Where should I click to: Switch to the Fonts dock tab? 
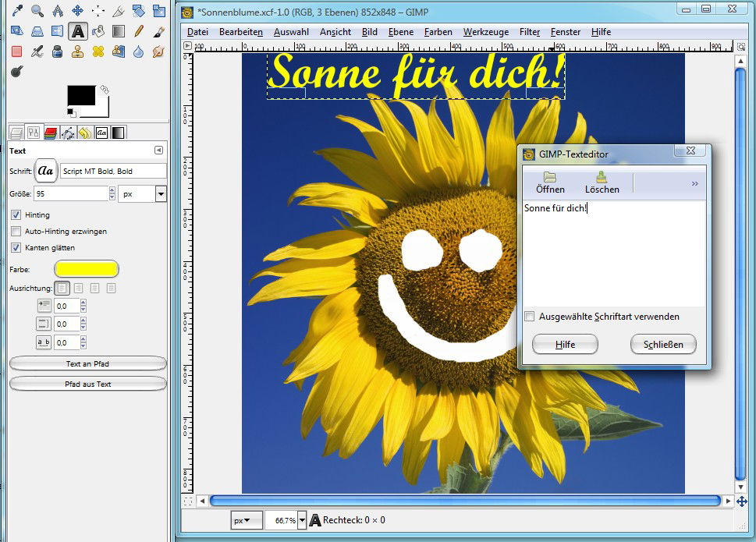(101, 133)
